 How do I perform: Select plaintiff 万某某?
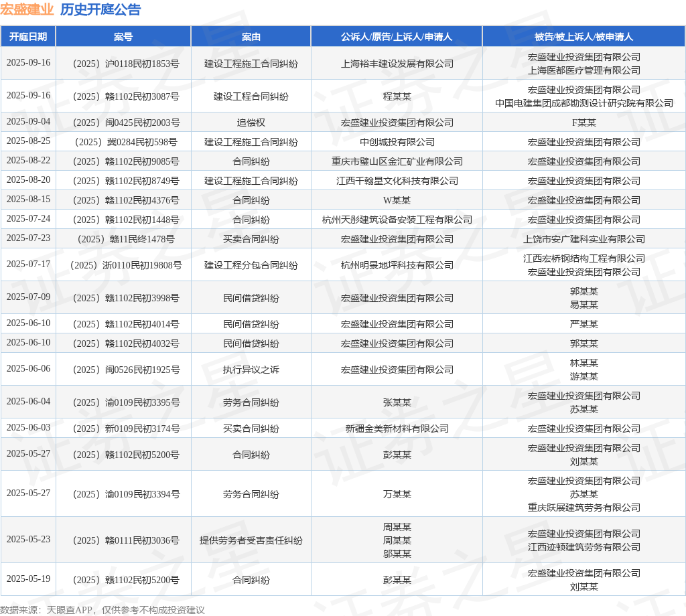pyautogui.click(x=397, y=494)
